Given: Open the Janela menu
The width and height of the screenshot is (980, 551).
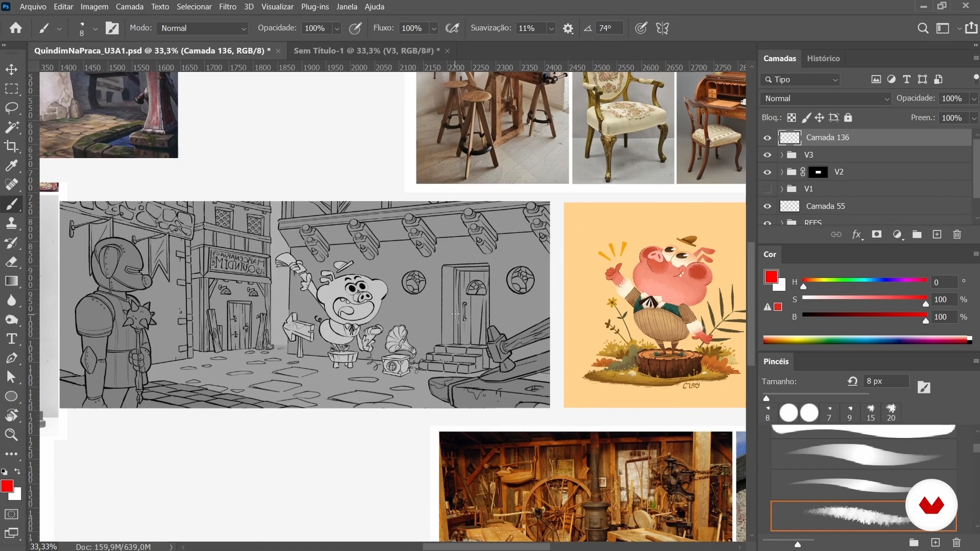Looking at the screenshot, I should (347, 7).
